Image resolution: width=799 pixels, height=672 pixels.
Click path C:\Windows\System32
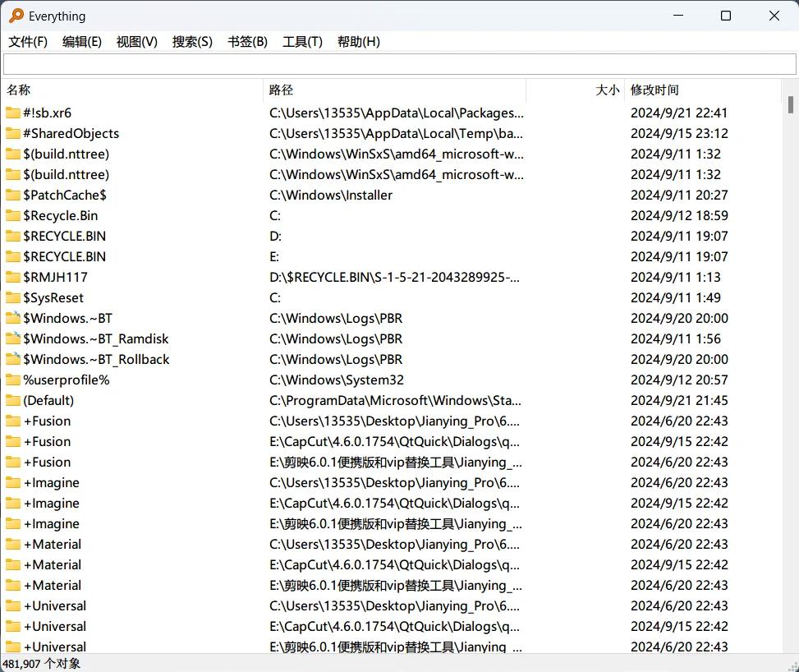pyautogui.click(x=337, y=380)
